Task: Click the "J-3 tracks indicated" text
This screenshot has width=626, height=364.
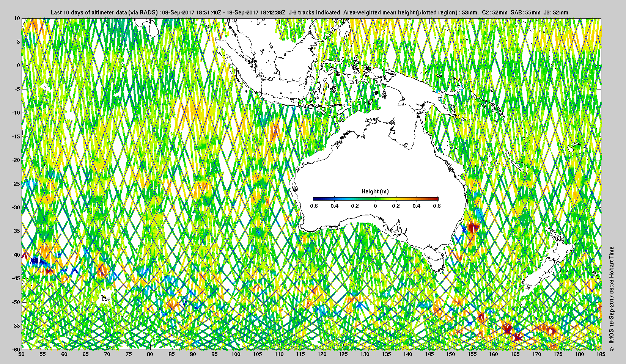Action: coord(315,12)
